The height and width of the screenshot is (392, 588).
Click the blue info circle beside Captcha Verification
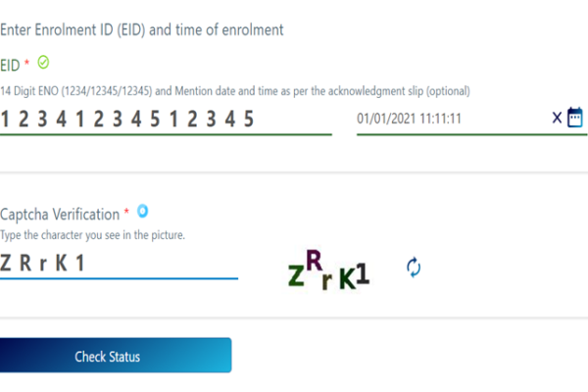(x=143, y=211)
